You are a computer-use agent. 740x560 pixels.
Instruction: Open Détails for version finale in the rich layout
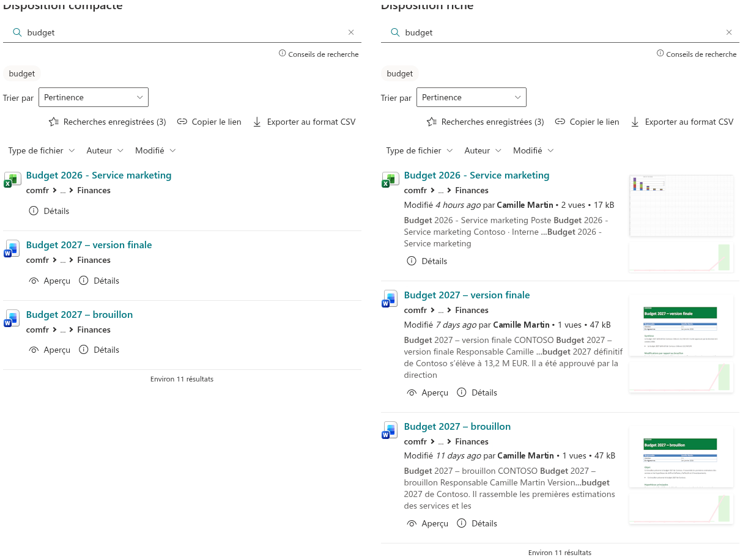(x=478, y=392)
